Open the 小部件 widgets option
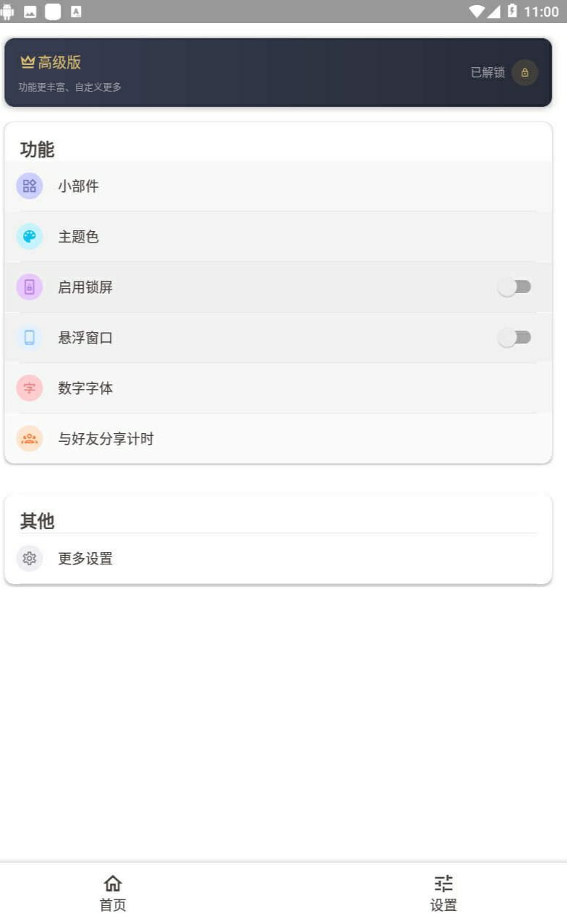The width and height of the screenshot is (567, 924). tap(79, 186)
